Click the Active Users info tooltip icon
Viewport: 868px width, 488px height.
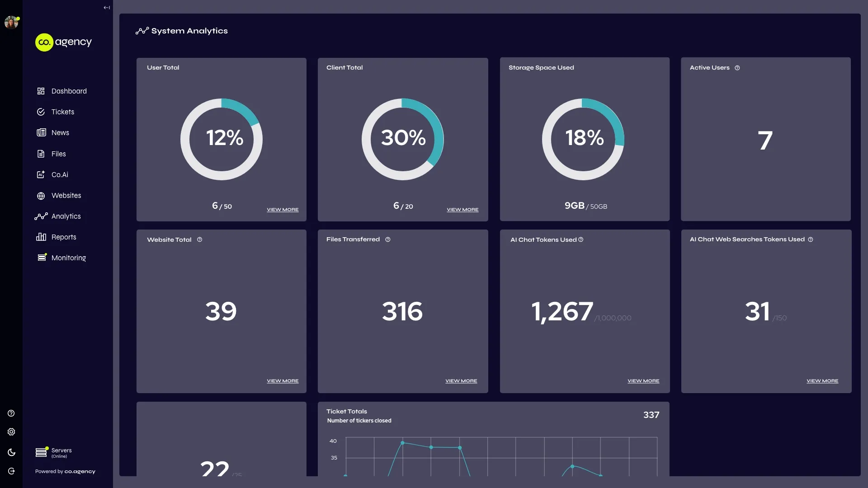[x=737, y=67]
